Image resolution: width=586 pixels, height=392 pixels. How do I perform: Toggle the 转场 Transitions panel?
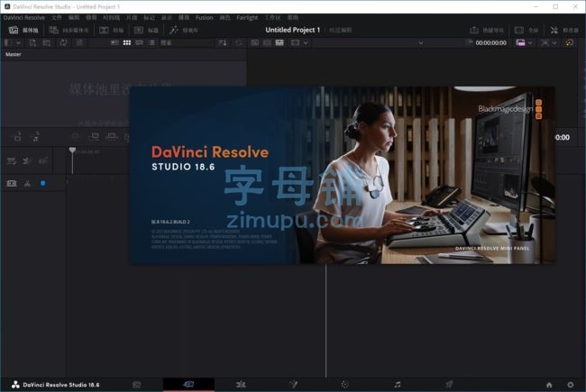click(x=111, y=30)
